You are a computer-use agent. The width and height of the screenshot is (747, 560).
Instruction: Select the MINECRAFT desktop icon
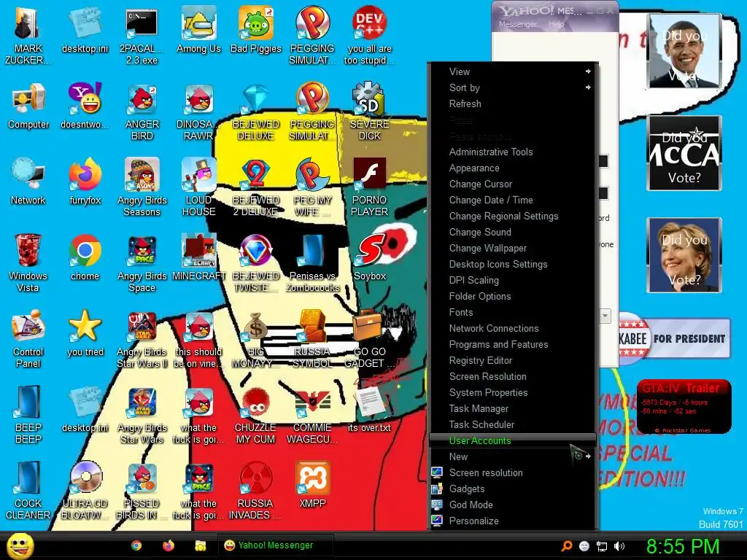point(198,257)
